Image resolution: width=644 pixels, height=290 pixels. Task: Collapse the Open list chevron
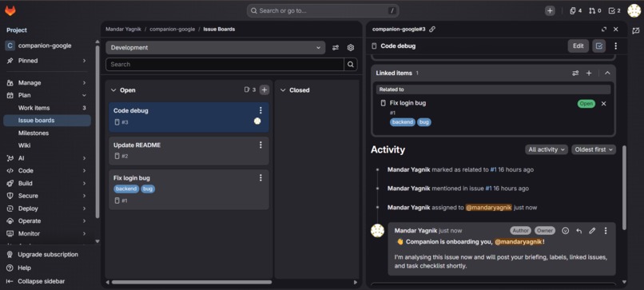pyautogui.click(x=113, y=90)
